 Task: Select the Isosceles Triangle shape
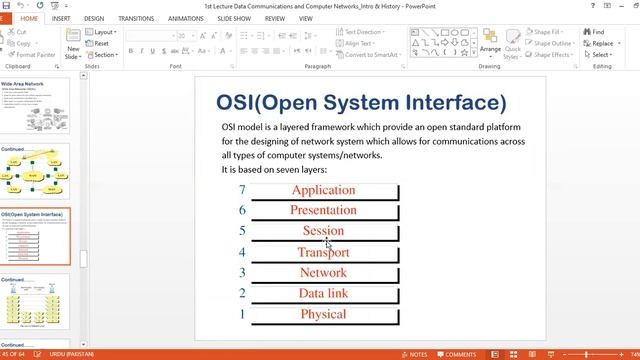pos(415,42)
